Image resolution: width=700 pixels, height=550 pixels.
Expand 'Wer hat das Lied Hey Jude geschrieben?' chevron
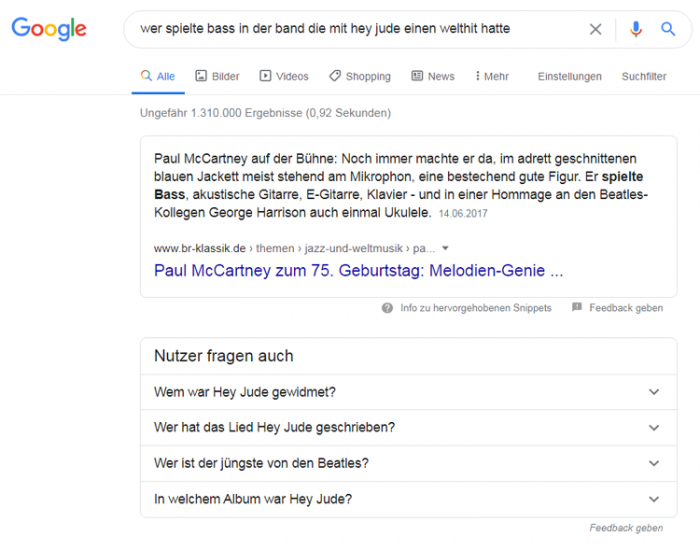(x=654, y=428)
